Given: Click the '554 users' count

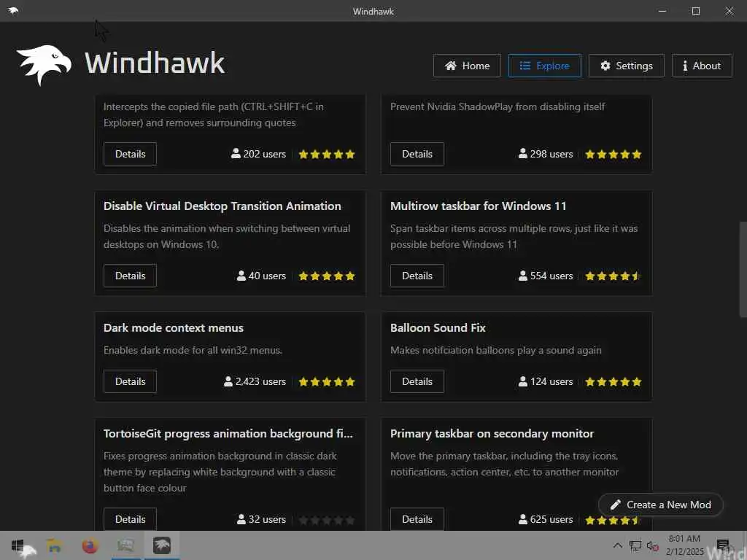Looking at the screenshot, I should tap(551, 276).
